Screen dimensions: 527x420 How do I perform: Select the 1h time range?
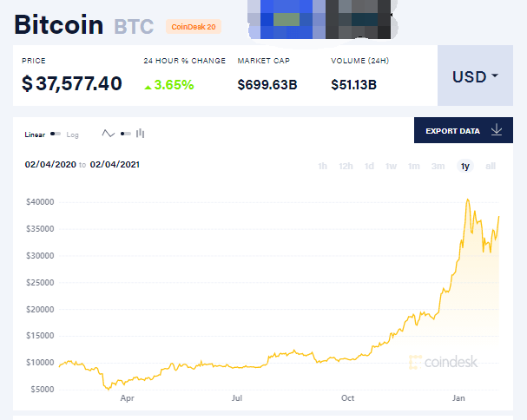(323, 166)
